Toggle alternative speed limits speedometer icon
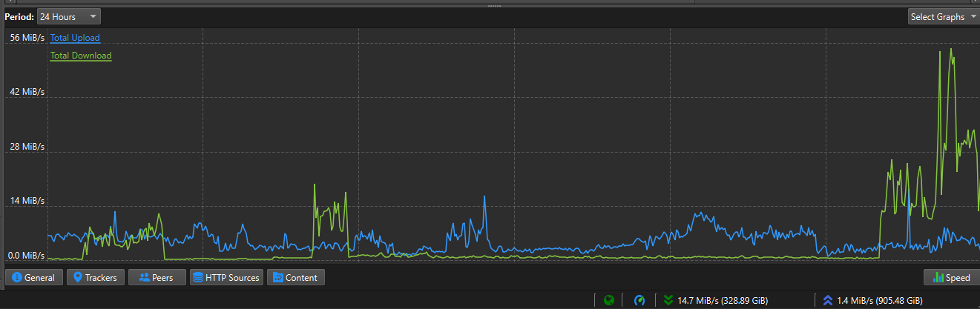The image size is (980, 309). coord(639,300)
